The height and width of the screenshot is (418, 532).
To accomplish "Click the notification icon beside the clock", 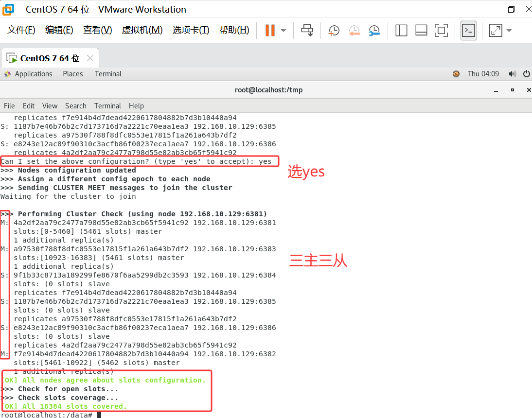I will [x=456, y=74].
